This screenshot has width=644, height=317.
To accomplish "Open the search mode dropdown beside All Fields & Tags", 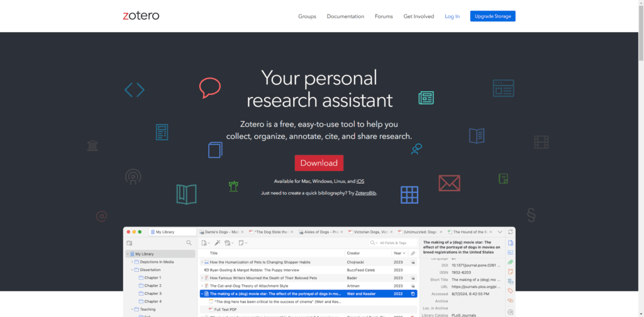I will click(x=374, y=243).
